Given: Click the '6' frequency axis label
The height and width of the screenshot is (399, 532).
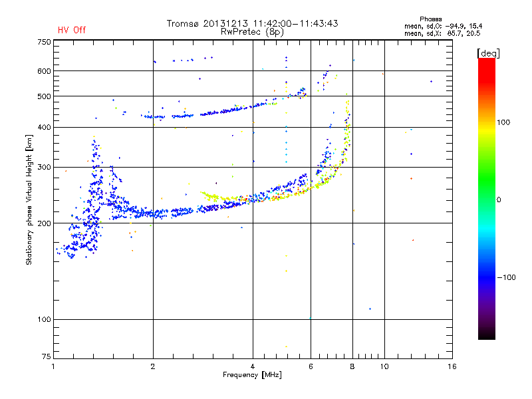Looking at the screenshot, I should click(311, 366).
